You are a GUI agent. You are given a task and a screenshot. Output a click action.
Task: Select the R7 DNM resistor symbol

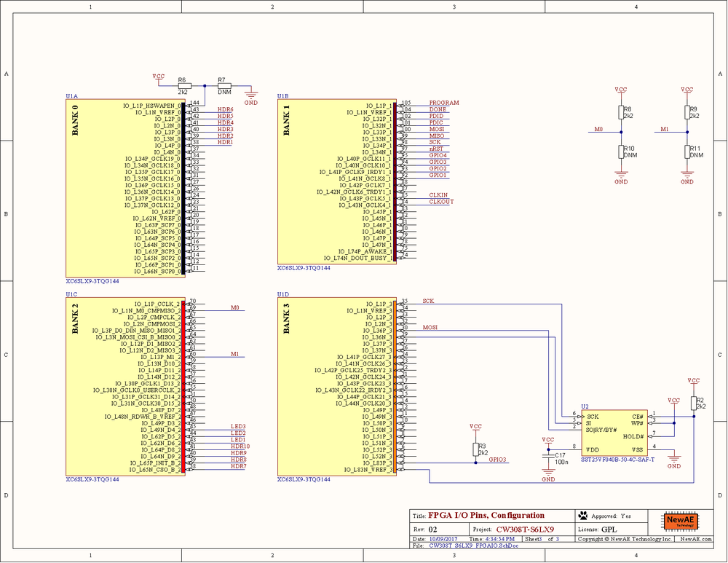[225, 86]
